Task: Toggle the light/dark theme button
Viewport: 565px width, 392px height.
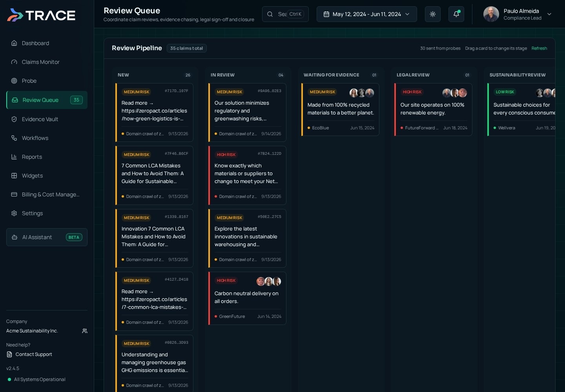Action: coord(433,14)
